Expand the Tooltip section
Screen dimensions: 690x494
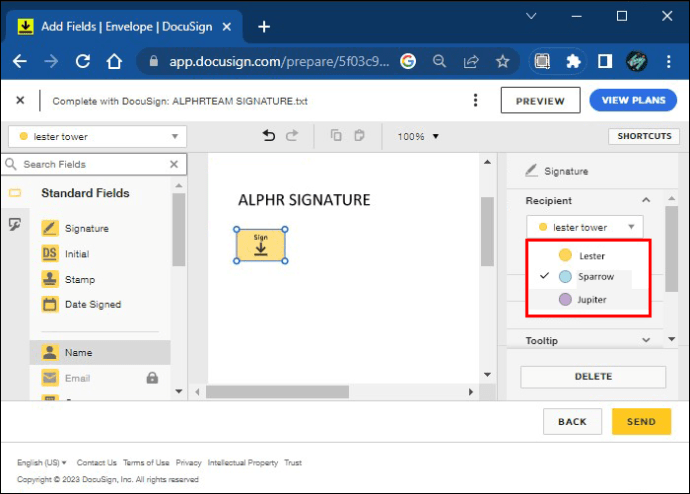(646, 340)
